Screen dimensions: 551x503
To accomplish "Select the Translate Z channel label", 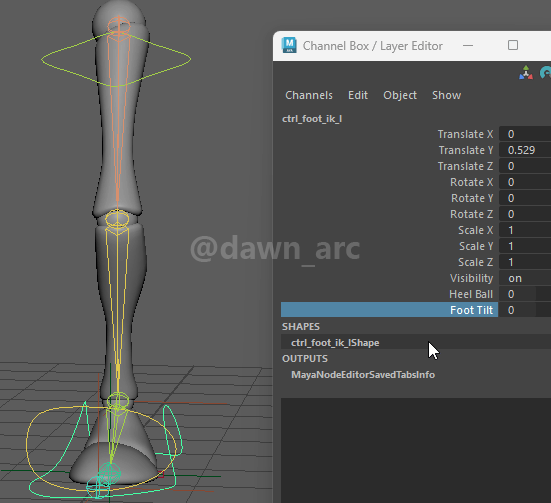I will point(465,166).
